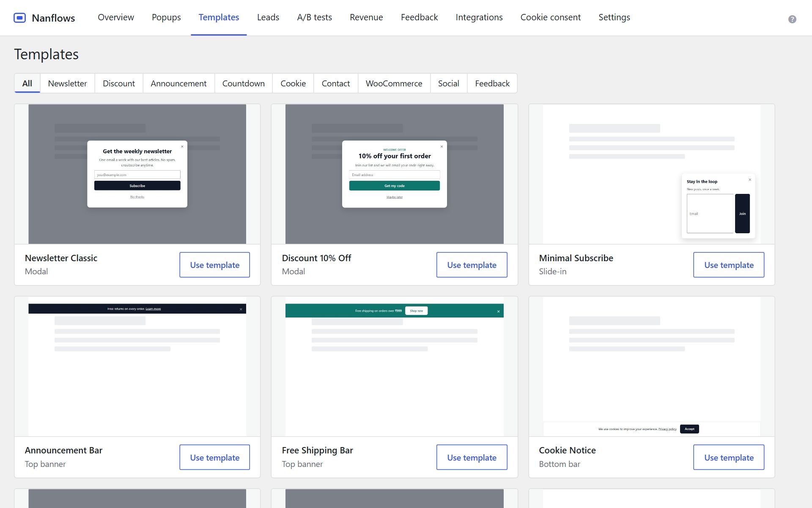The image size is (812, 508).
Task: Show WooCommerce templates
Action: 394,83
